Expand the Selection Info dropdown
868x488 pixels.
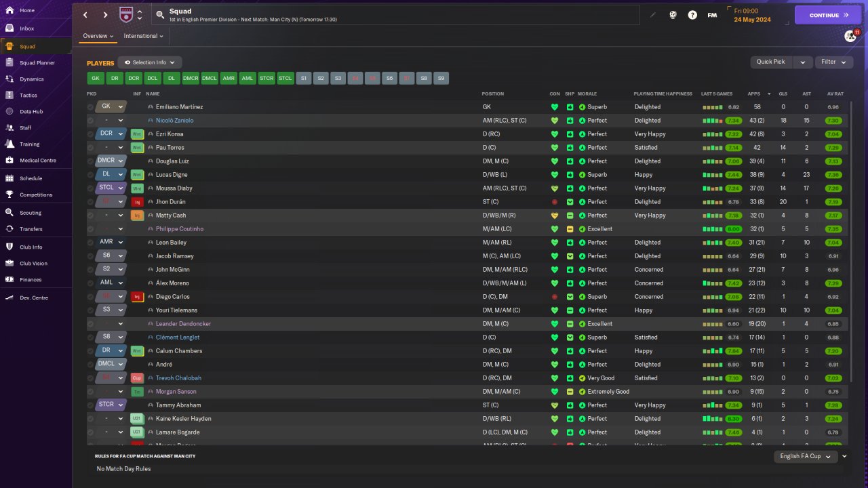click(x=150, y=62)
